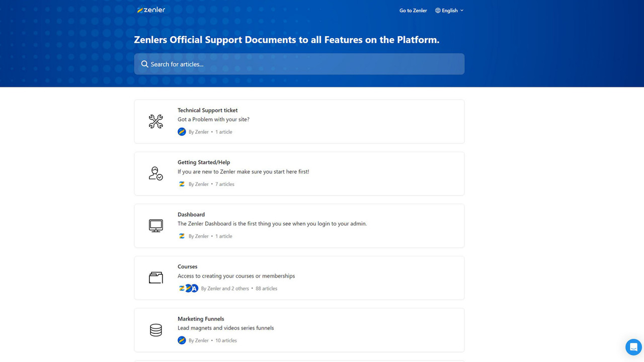Click the Zenler avatar under Marketing Funnels

182,340
